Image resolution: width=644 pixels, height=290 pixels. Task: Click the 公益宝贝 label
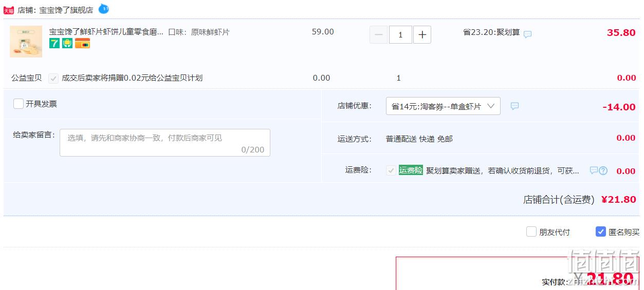point(27,78)
